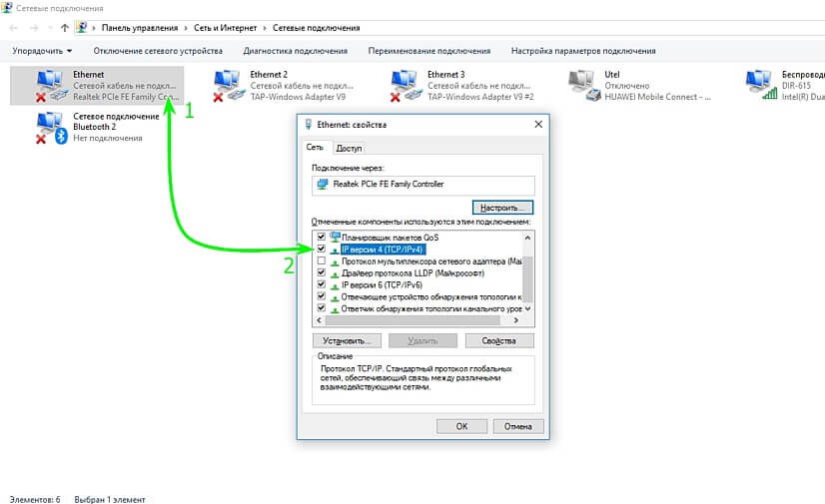825x504 pixels.
Task: Click the up-arrow navigation icon
Action: [65, 28]
